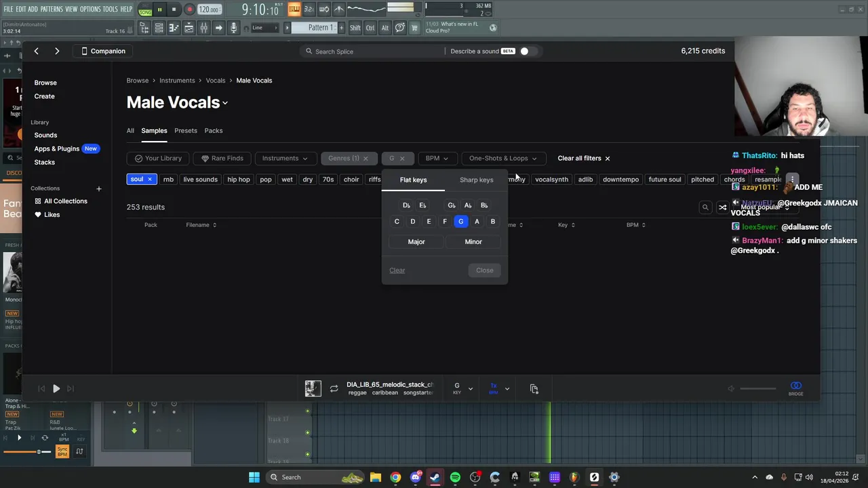Select the Flat keys tab
This screenshot has height=488, width=868.
[x=413, y=180]
